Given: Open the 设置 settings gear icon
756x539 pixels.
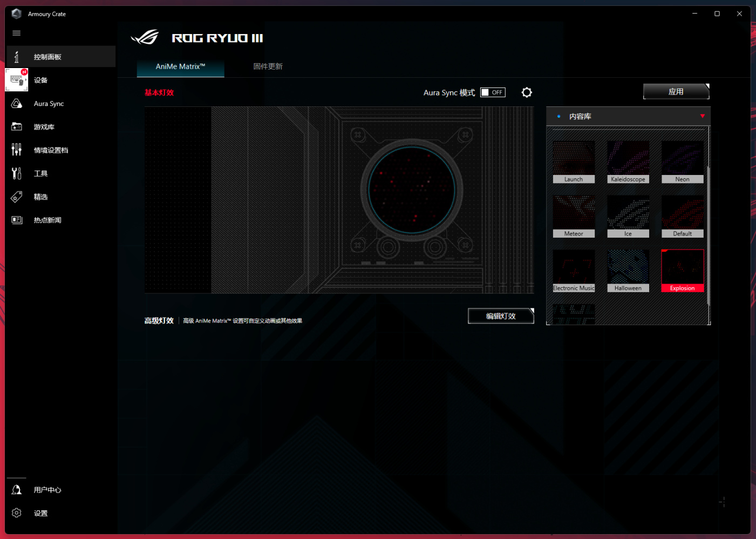Looking at the screenshot, I should (17, 513).
